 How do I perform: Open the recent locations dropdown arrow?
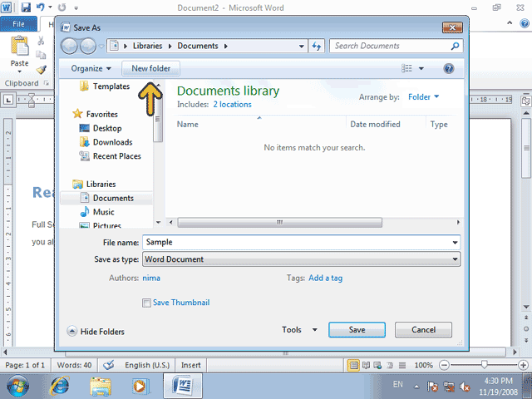click(x=101, y=47)
